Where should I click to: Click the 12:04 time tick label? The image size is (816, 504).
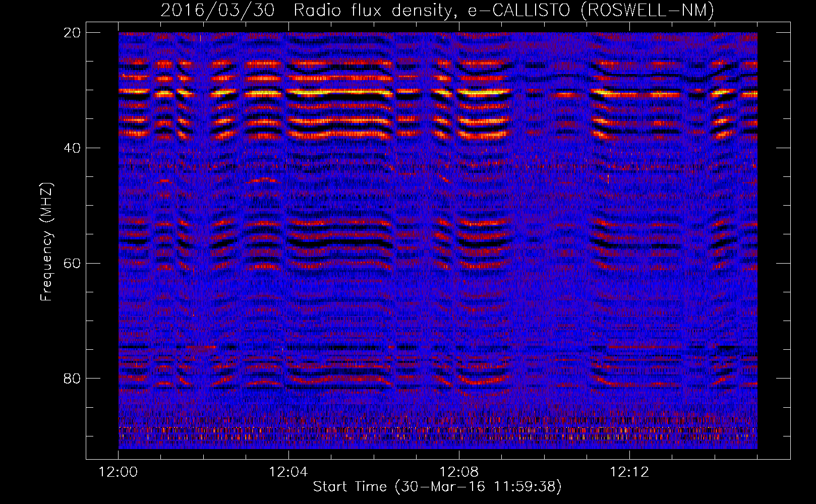pos(288,472)
